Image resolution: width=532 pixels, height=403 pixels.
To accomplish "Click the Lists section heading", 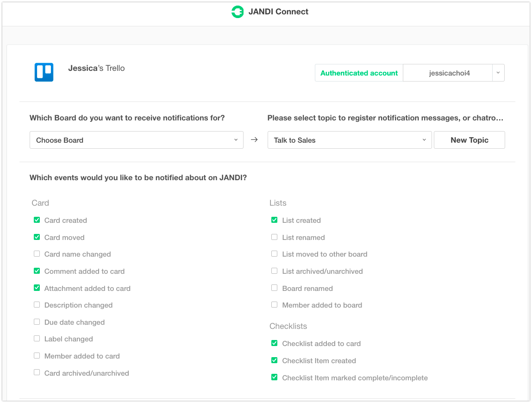I will pyautogui.click(x=278, y=203).
